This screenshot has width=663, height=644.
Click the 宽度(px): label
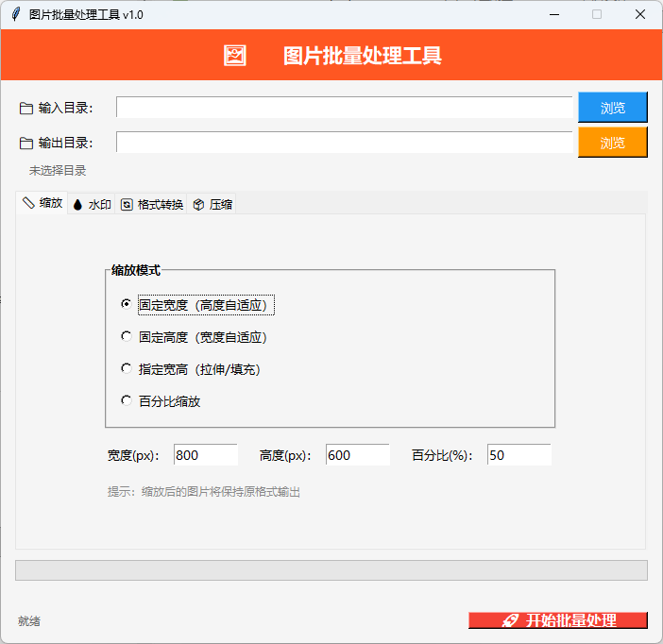pos(133,455)
